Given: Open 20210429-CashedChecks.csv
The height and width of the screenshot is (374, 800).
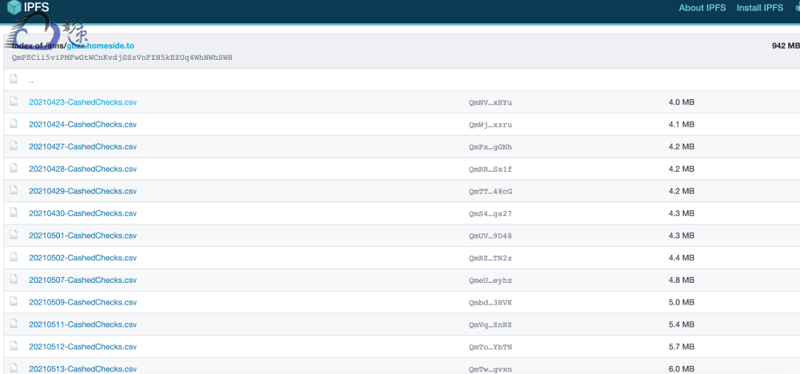Looking at the screenshot, I should pyautogui.click(x=83, y=191).
